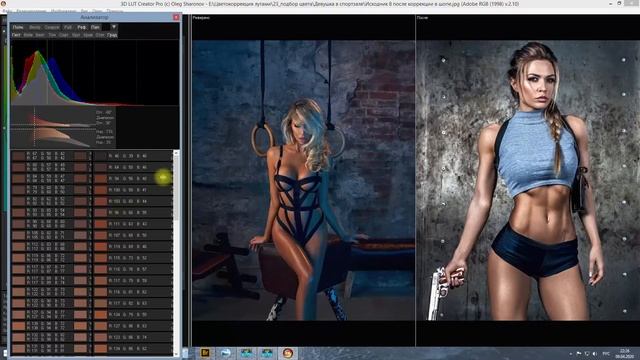Close the Анализатор panel

point(176,17)
